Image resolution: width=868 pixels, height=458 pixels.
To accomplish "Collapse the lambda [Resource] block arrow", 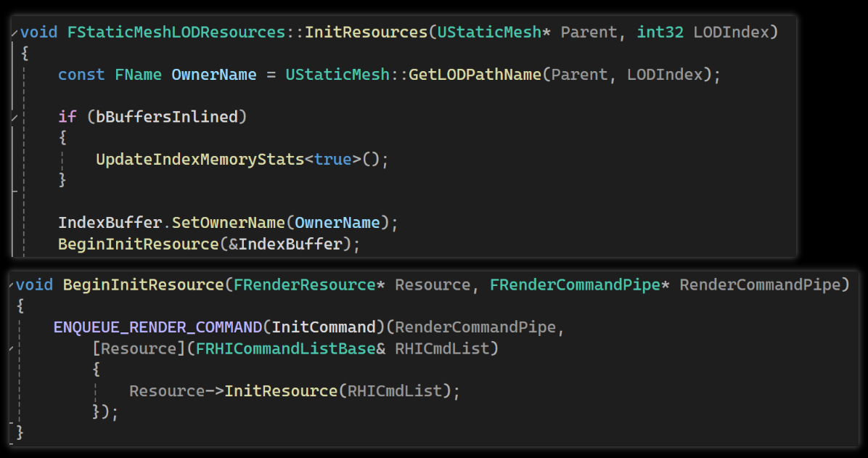I will point(12,349).
